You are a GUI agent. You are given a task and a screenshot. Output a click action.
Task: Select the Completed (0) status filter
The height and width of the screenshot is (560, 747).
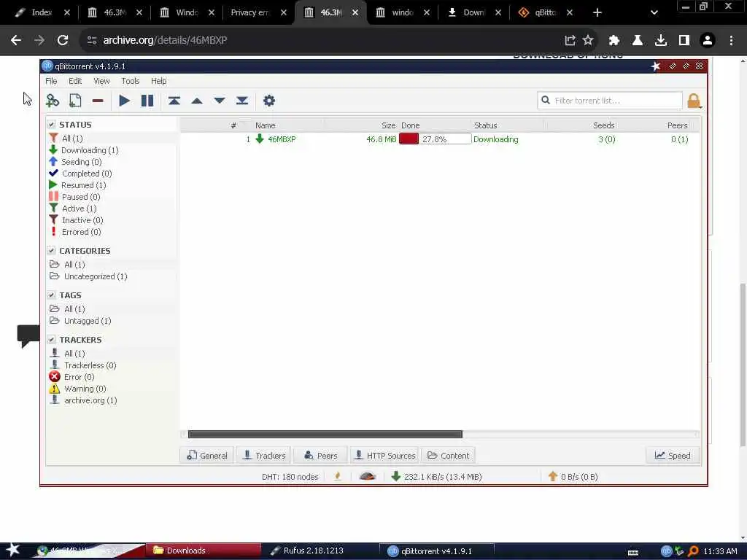(x=80, y=174)
